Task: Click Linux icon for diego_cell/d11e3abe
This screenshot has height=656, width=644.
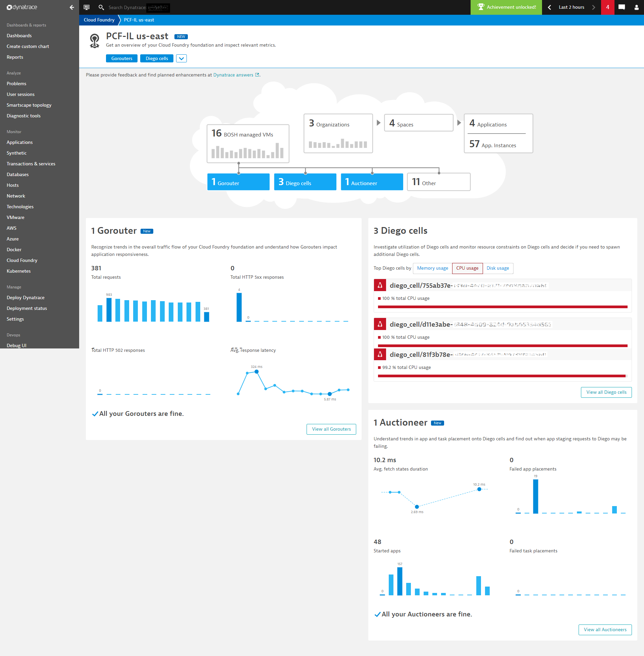Action: [x=380, y=324]
